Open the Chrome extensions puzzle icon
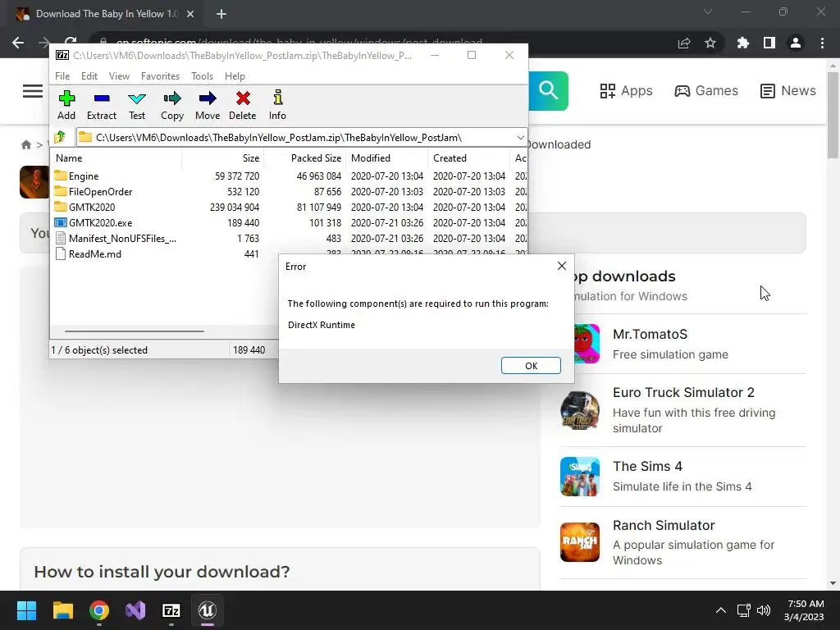 coord(742,43)
